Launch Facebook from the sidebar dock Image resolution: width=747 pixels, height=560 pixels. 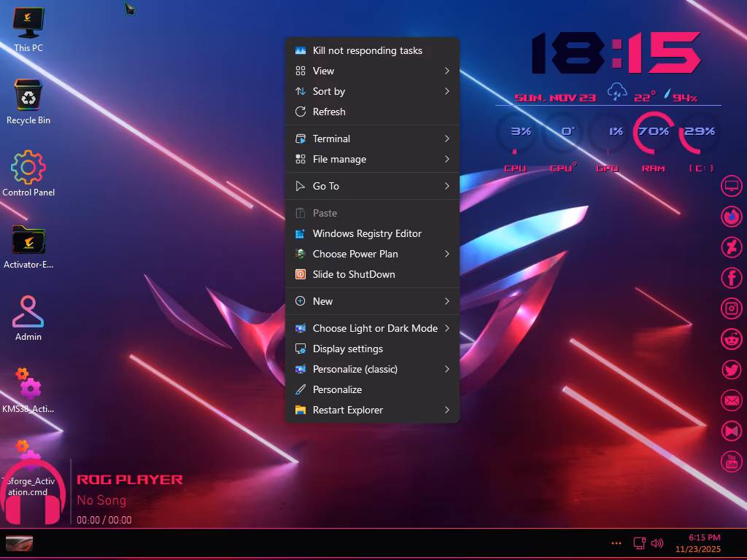click(x=731, y=278)
